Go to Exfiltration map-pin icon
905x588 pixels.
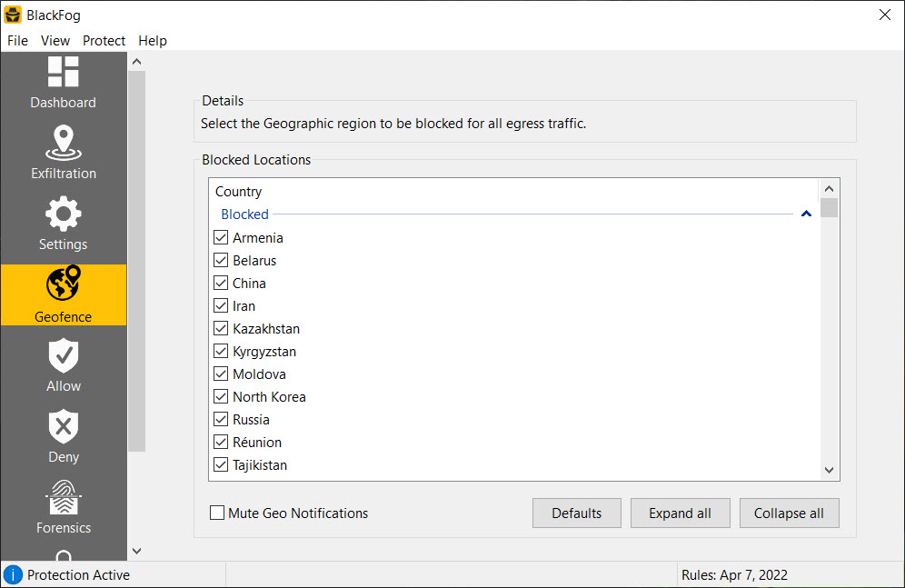(64, 143)
